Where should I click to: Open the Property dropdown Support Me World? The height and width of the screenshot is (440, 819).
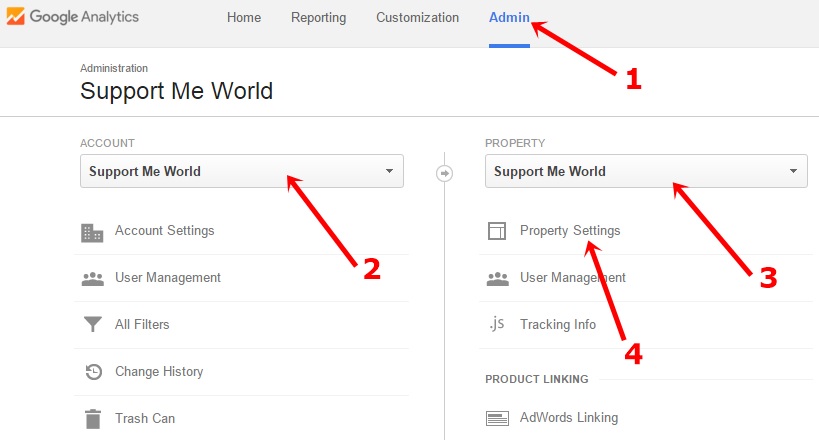(646, 171)
